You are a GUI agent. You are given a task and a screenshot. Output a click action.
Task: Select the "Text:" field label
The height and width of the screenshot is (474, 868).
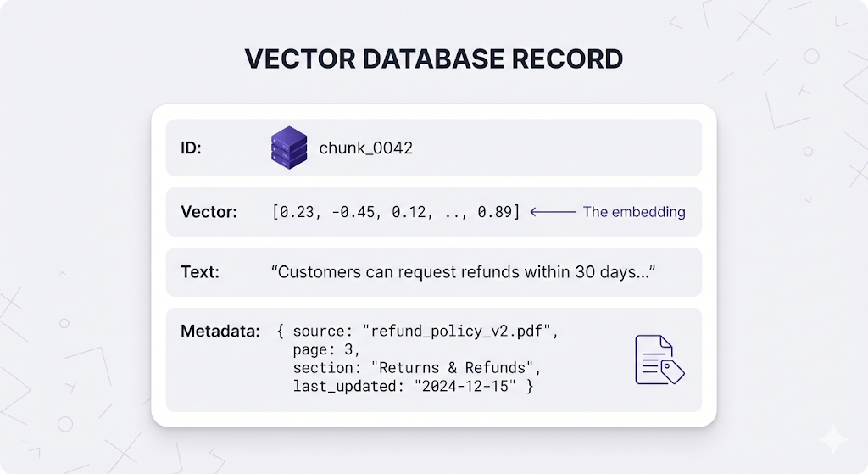point(199,272)
